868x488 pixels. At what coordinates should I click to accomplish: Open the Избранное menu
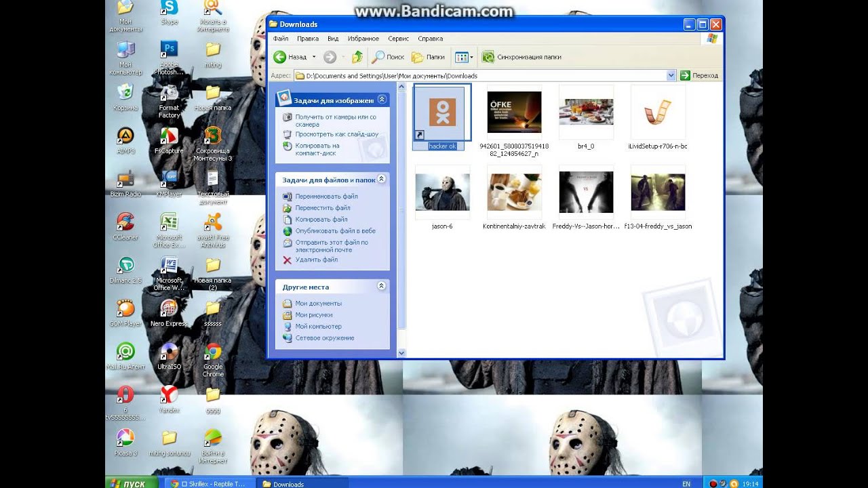click(x=363, y=39)
